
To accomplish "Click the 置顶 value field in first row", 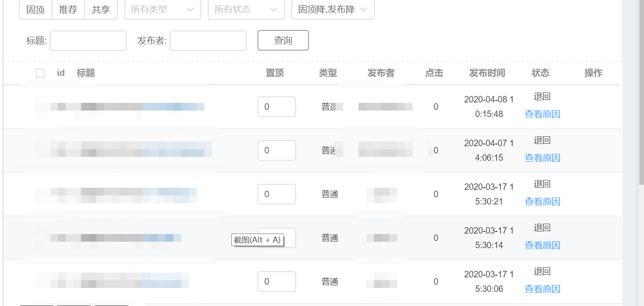I will [276, 107].
